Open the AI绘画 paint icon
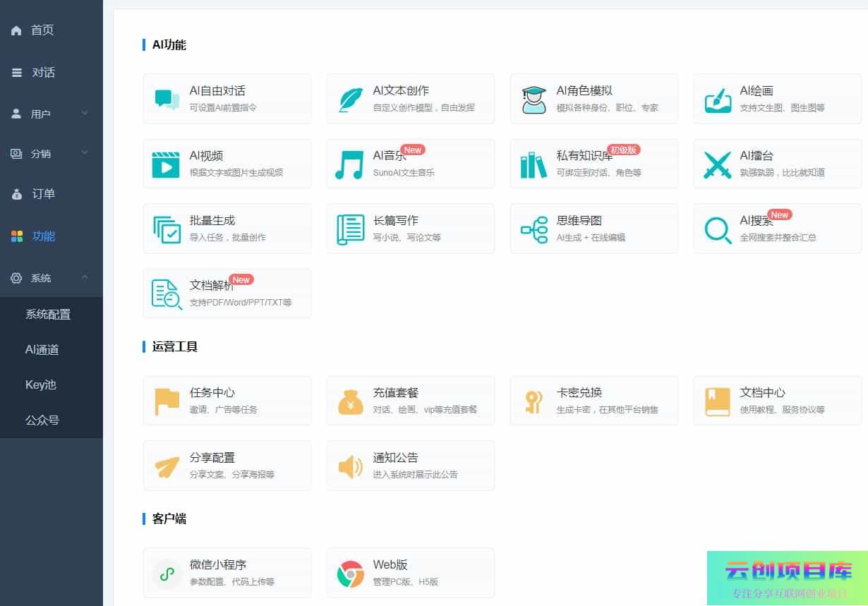868x606 pixels. (718, 99)
